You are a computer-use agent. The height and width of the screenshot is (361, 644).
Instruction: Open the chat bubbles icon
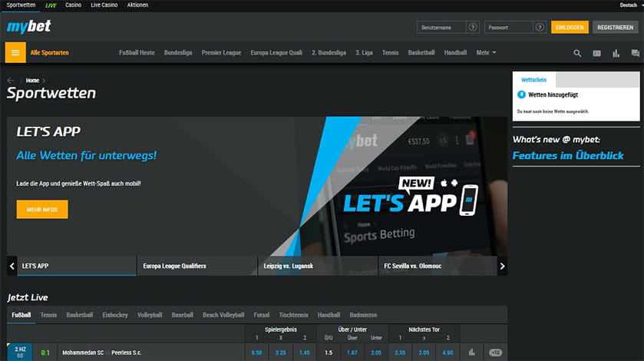[x=635, y=53]
